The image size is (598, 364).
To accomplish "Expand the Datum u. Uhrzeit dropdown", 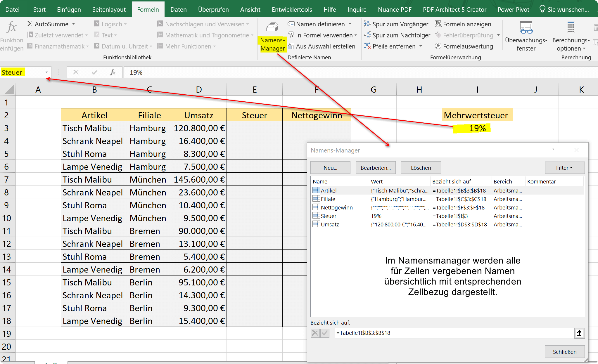I will pos(151,46).
